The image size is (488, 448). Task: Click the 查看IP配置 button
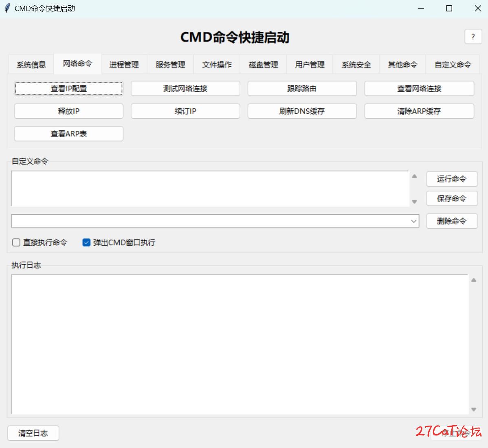tap(69, 88)
